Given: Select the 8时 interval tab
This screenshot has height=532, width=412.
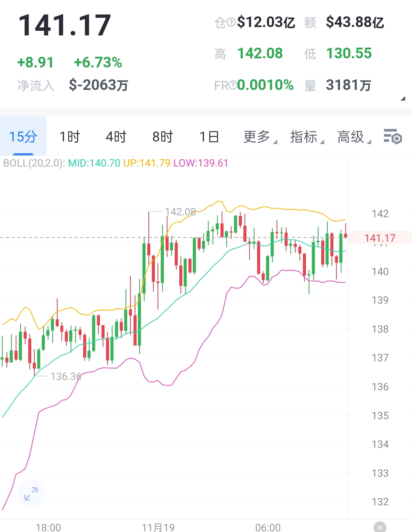Looking at the screenshot, I should (x=162, y=136).
